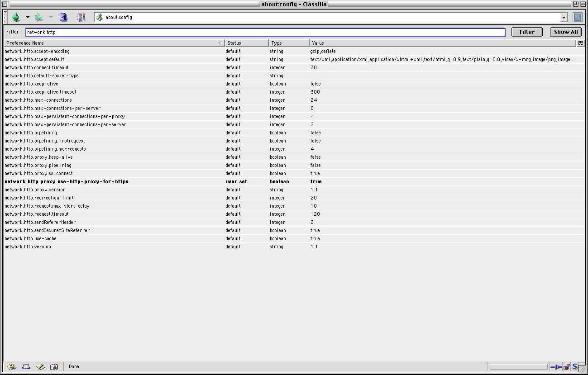Reload the page with the blue toolbar icon
Viewport: 588px width, 375px height.
(63, 17)
